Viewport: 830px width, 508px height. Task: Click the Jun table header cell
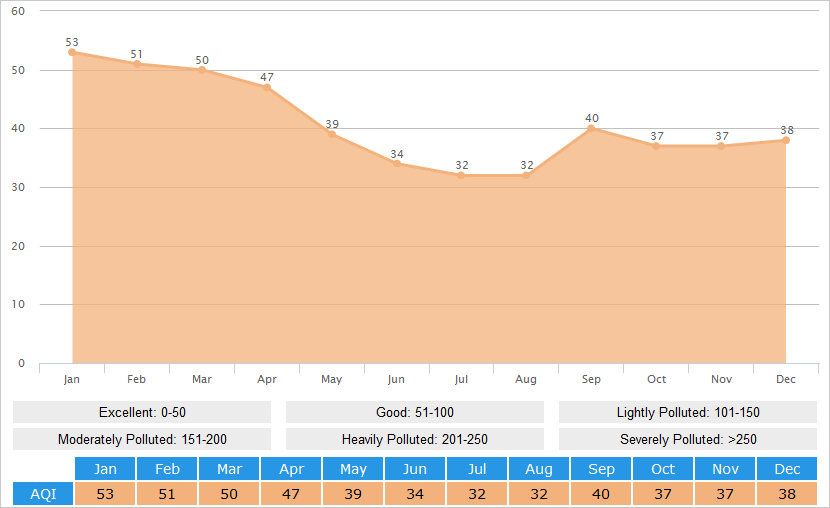tap(415, 469)
